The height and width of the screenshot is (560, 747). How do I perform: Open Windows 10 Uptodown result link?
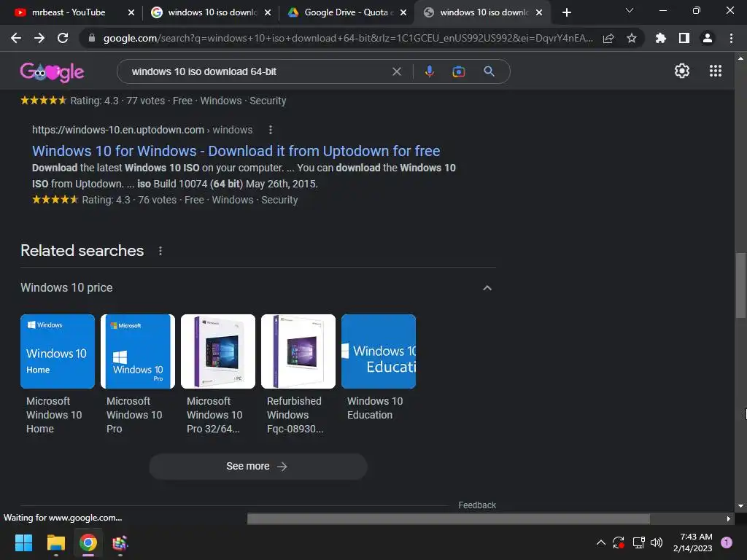click(x=236, y=151)
